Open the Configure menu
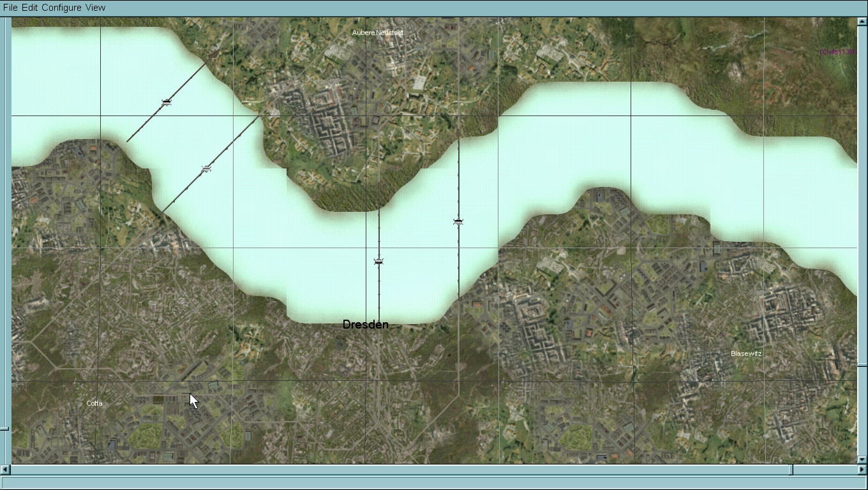This screenshot has height=490, width=868. 62,8
